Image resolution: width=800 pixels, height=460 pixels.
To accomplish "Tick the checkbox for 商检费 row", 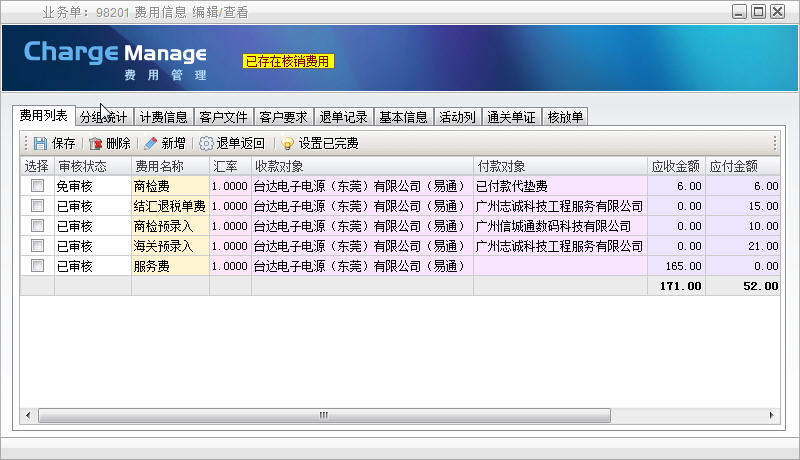I will [x=37, y=186].
